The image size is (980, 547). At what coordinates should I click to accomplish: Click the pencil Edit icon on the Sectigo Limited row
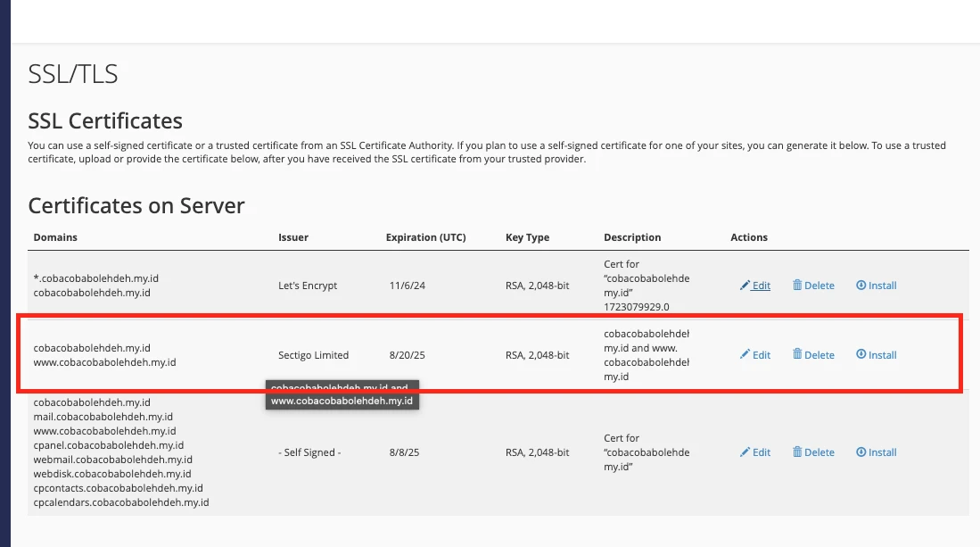tap(745, 354)
